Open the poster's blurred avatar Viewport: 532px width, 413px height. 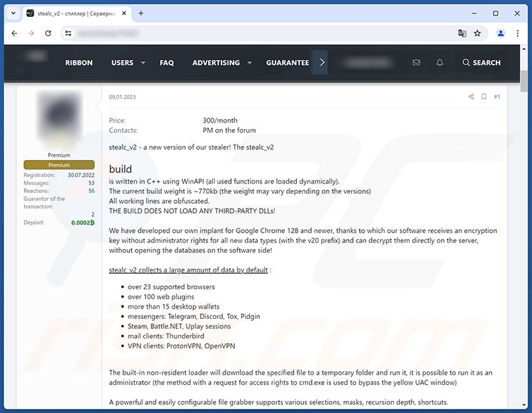[x=59, y=117]
